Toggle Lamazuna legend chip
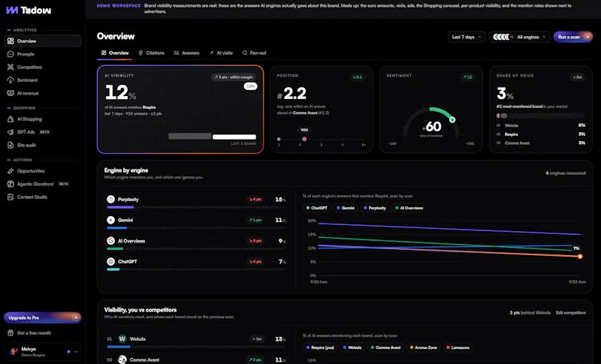 click(x=458, y=347)
